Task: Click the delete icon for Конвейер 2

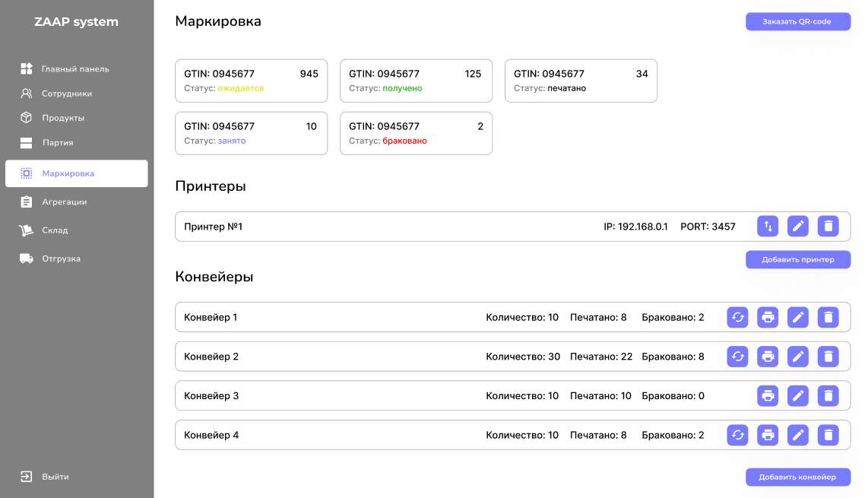Action: pyautogui.click(x=828, y=356)
